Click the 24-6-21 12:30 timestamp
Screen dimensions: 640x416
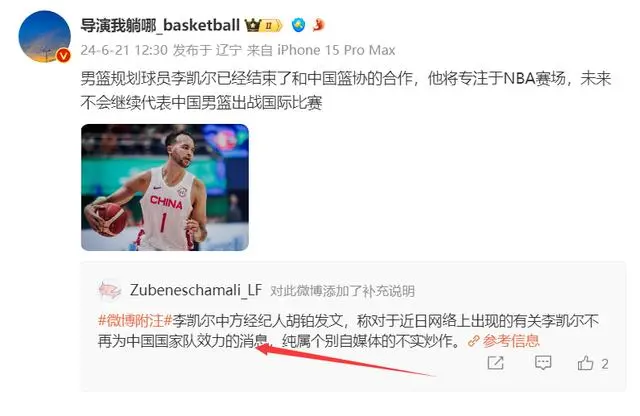(124, 50)
